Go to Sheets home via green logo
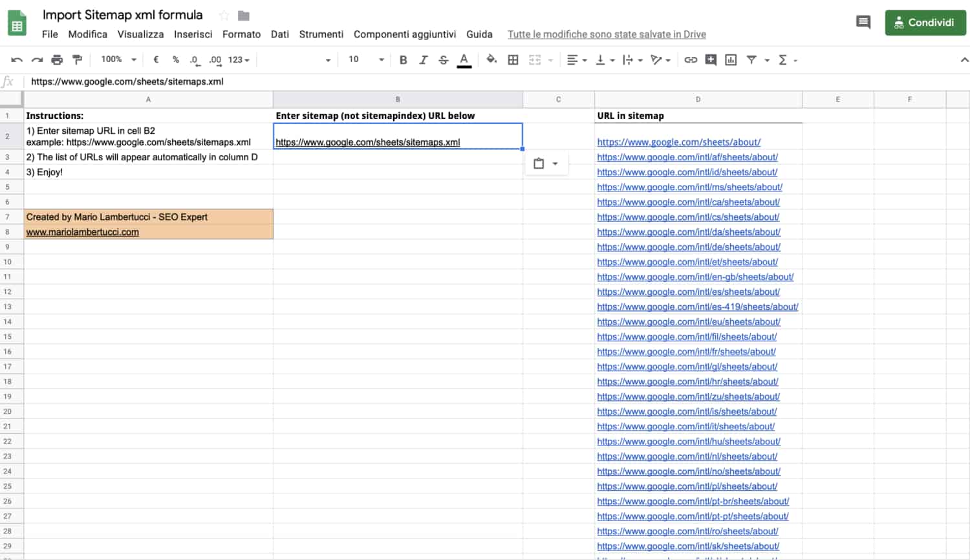970x560 pixels. tap(17, 23)
